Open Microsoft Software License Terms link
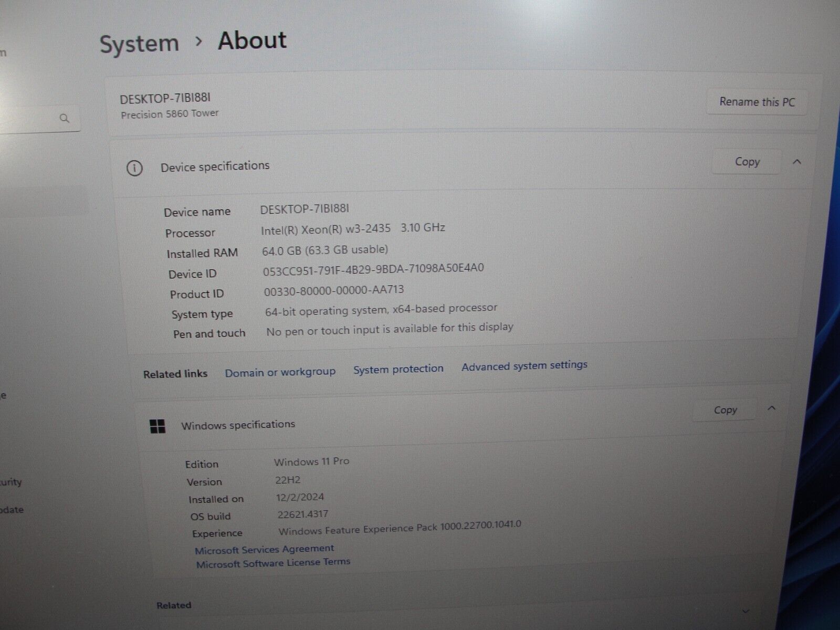 tap(273, 563)
